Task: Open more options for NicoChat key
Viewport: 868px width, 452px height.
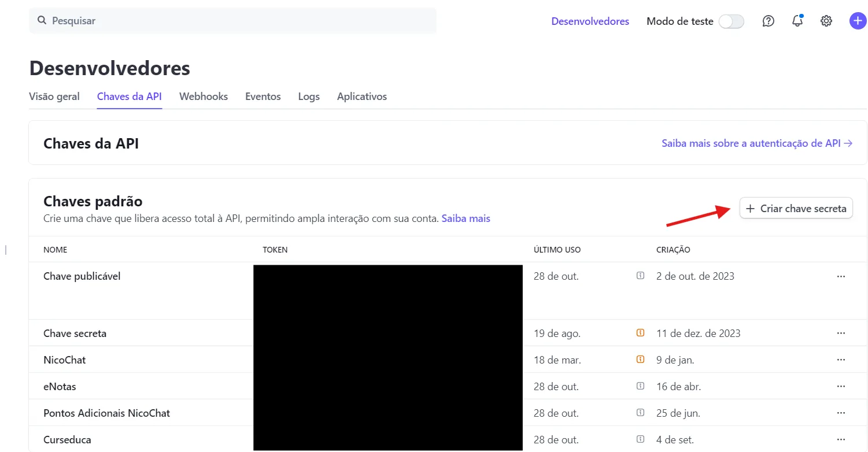Action: (x=841, y=360)
